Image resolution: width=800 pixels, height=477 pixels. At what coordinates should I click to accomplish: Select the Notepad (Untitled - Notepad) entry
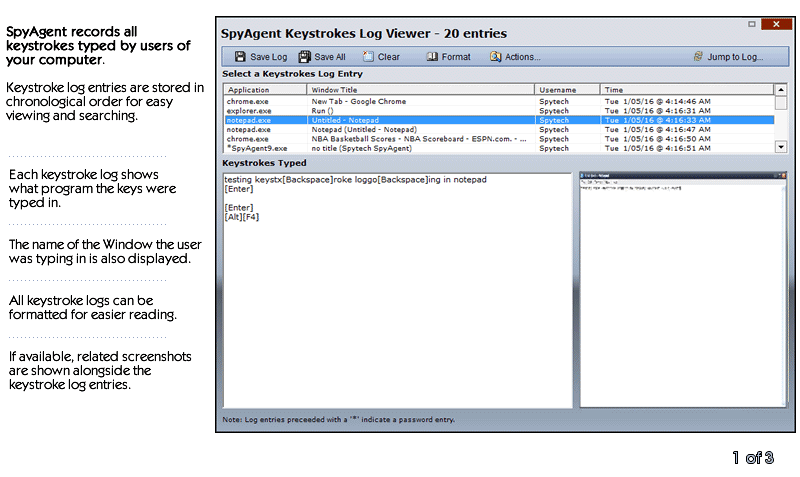click(499, 130)
